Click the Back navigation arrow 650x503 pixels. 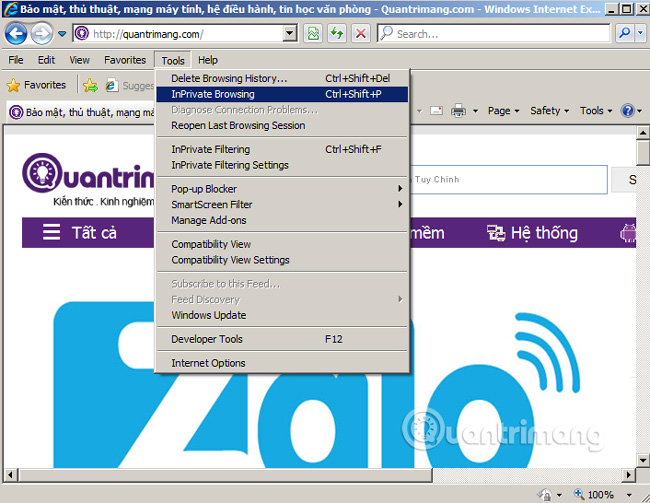point(16,34)
